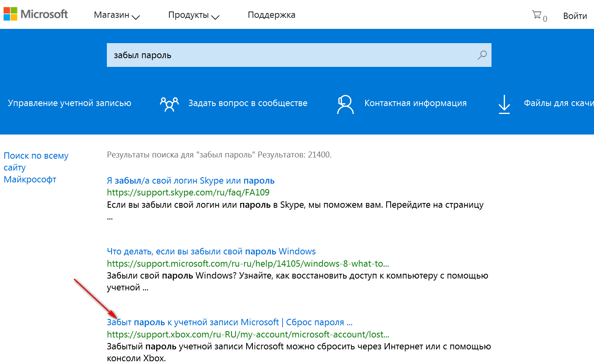This screenshot has width=594, height=364.
Task: Open Контактная информация
Action: pos(416,103)
